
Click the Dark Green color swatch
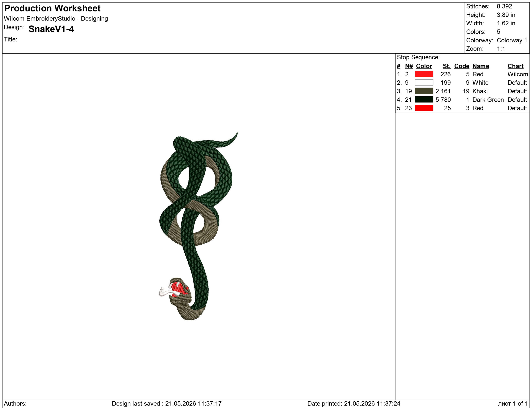pos(424,99)
